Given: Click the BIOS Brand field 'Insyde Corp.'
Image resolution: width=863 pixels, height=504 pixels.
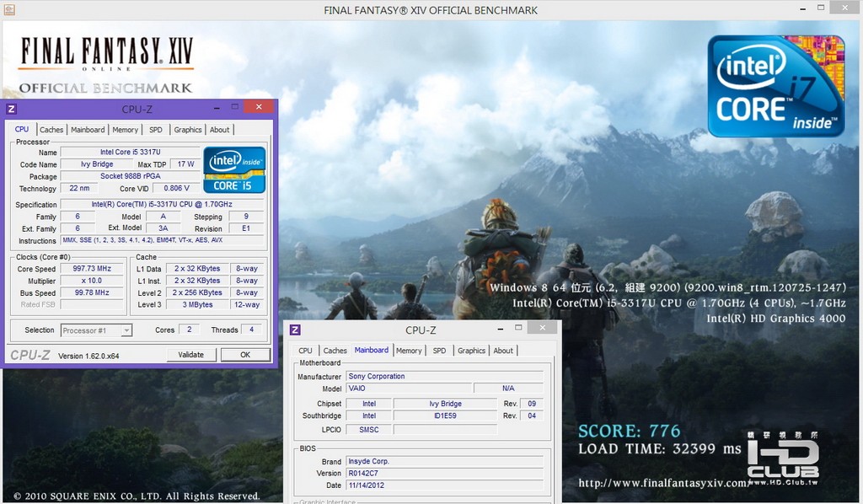Looking at the screenshot, I should 445,461.
